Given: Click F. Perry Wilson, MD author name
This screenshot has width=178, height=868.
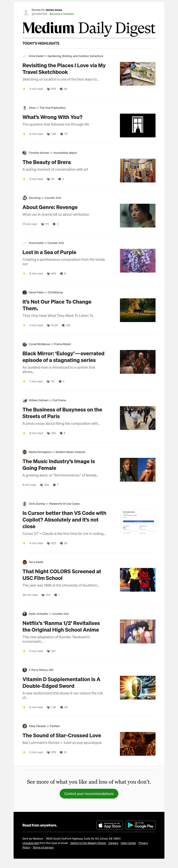Looking at the screenshot, I should [41, 670].
